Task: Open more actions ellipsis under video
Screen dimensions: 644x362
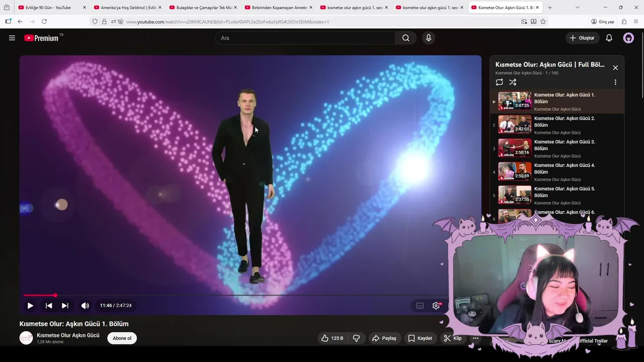Action: pos(475,338)
